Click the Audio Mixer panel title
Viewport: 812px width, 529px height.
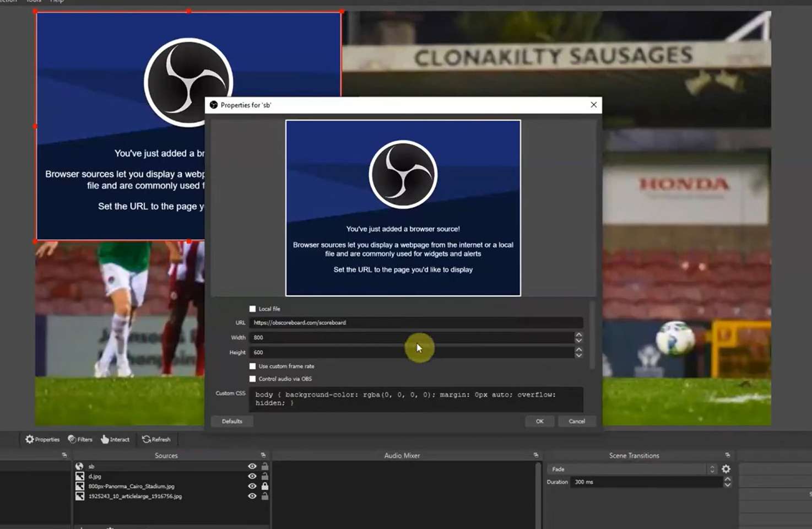coord(402,455)
